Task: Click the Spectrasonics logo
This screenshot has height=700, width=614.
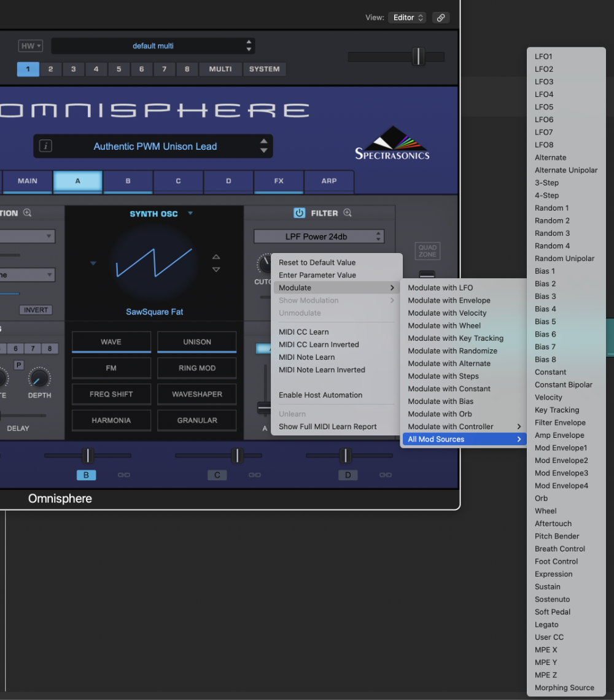Action: tap(392, 143)
